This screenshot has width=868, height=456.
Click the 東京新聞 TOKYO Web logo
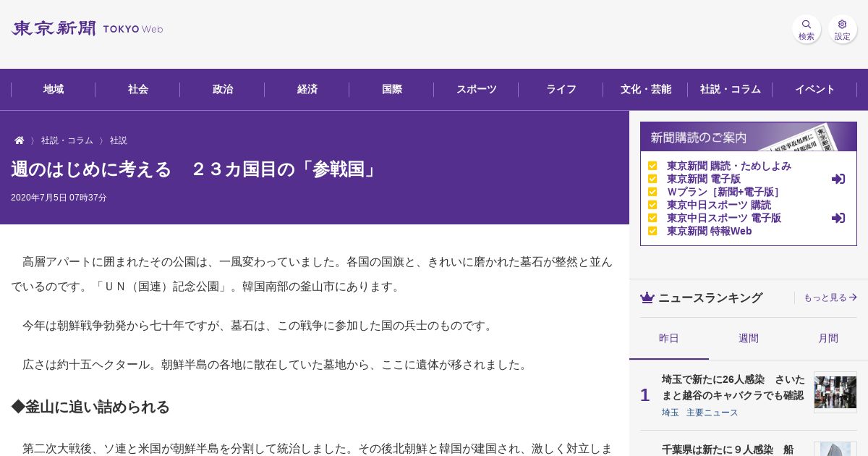pos(87,28)
